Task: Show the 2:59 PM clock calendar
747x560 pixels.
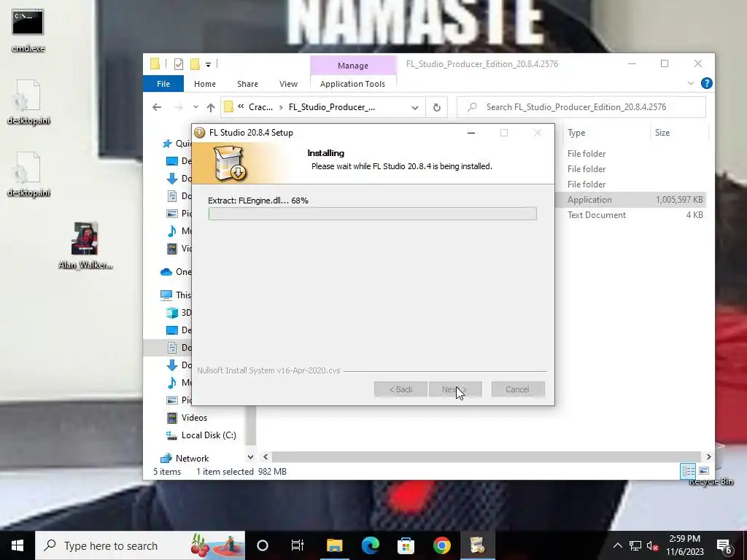Action: [x=684, y=545]
